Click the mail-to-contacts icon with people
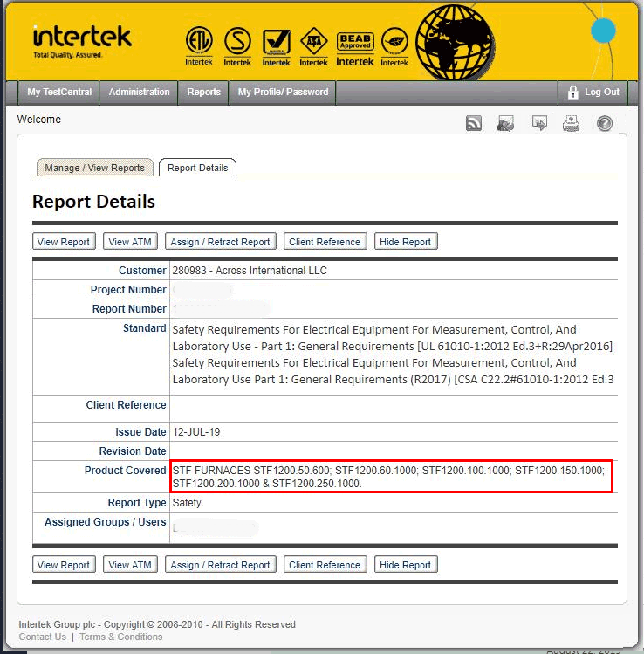This screenshot has height=654, width=644. pos(505,124)
